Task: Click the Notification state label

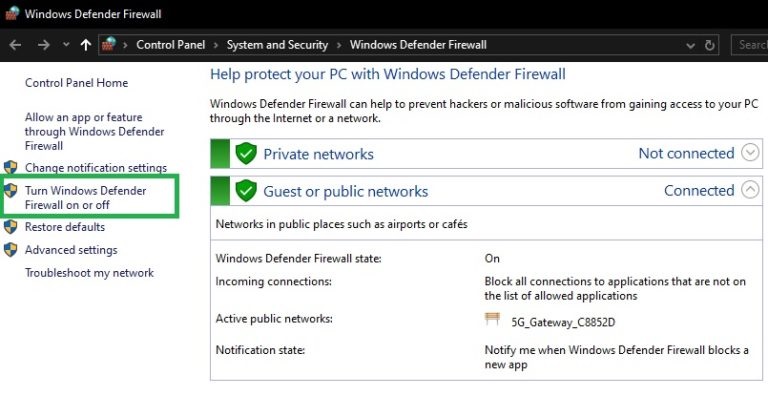Action: pos(260,350)
